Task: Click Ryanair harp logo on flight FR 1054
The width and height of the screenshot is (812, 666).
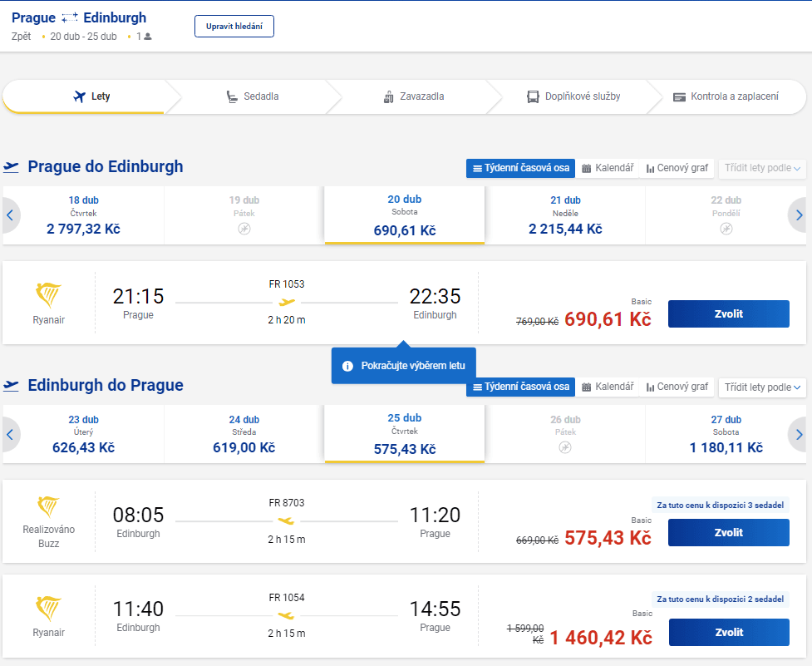Action: [48, 609]
